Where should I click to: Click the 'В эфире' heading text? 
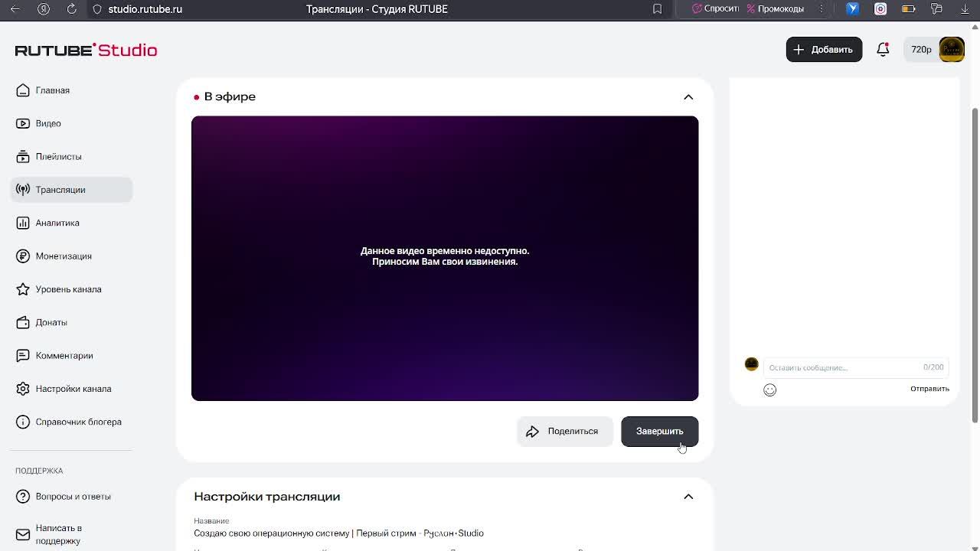pyautogui.click(x=230, y=97)
